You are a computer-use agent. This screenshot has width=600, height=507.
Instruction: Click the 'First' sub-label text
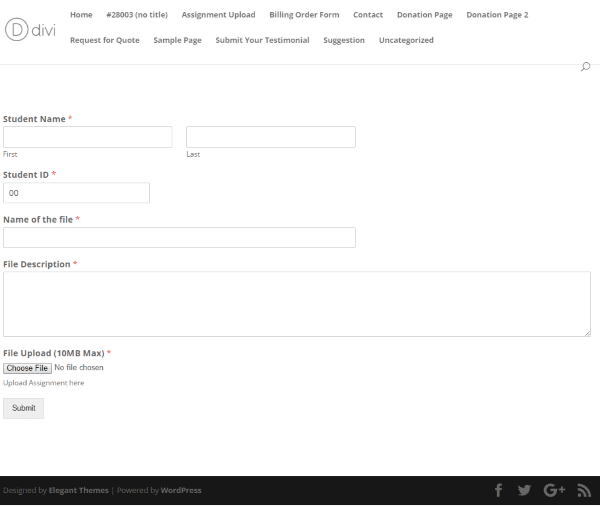(10, 154)
